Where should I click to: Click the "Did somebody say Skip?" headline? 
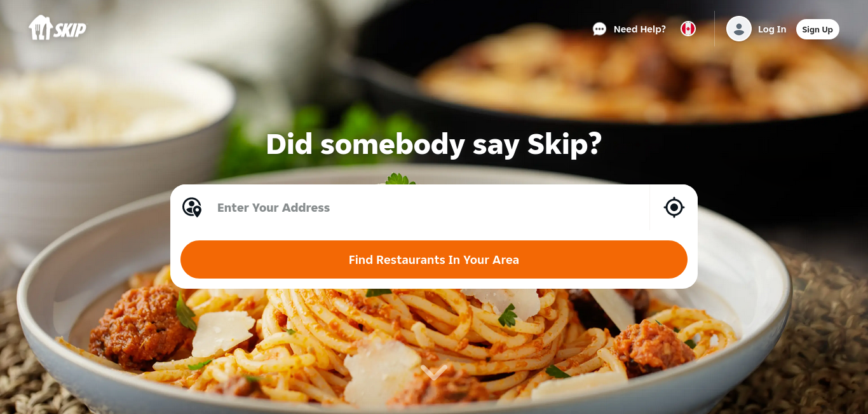coord(434,144)
